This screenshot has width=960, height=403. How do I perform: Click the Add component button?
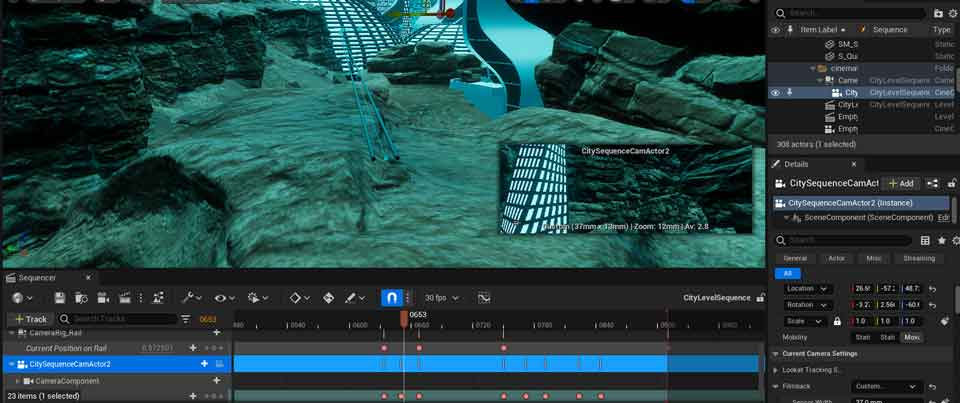901,183
